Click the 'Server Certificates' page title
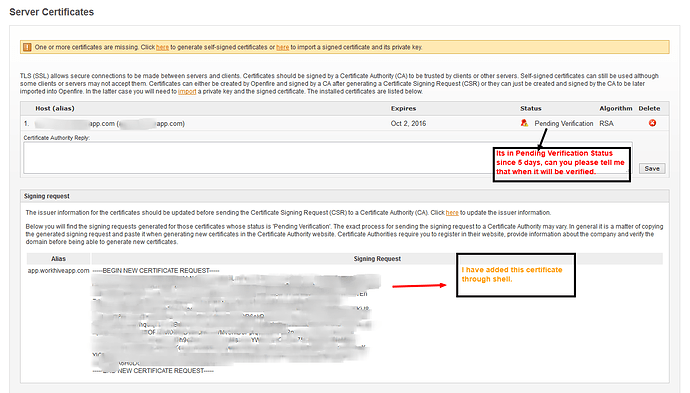This screenshot has height=393, width=690. [x=51, y=12]
